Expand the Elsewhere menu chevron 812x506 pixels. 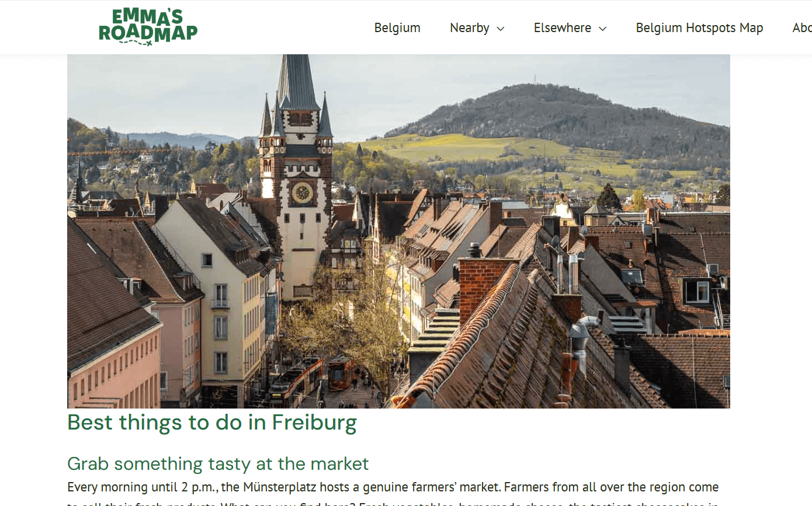tap(602, 28)
